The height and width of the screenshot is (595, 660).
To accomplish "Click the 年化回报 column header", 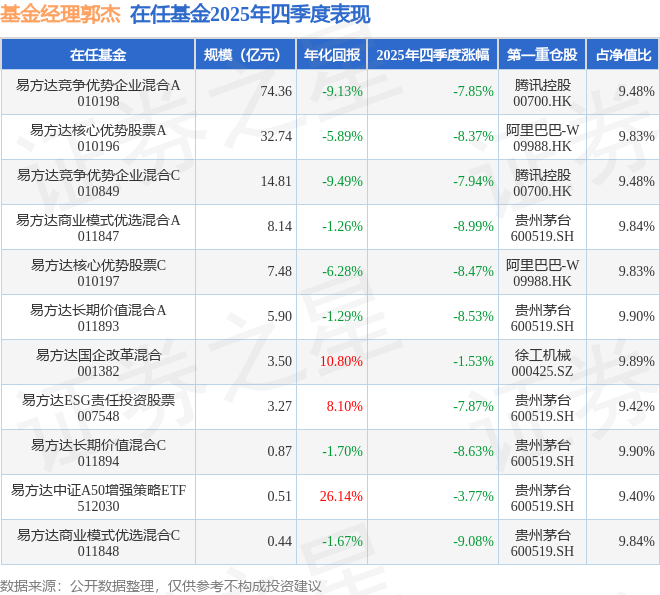I will [x=332, y=55].
